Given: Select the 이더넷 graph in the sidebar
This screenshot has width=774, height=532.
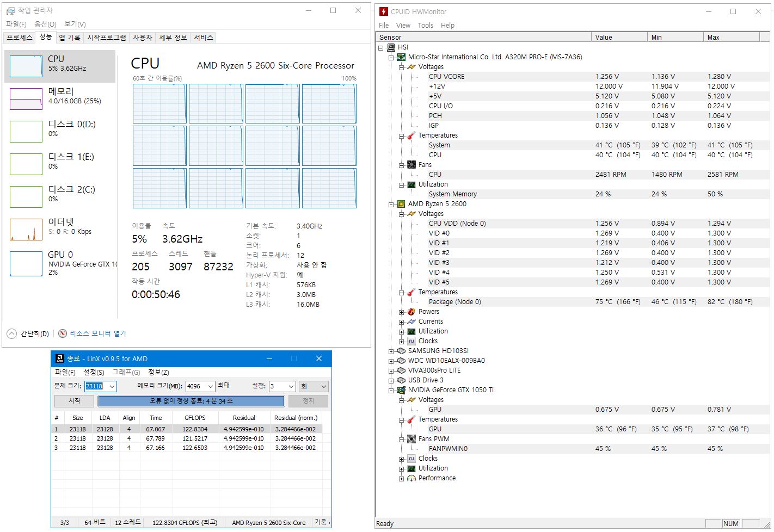Looking at the screenshot, I should [26, 230].
